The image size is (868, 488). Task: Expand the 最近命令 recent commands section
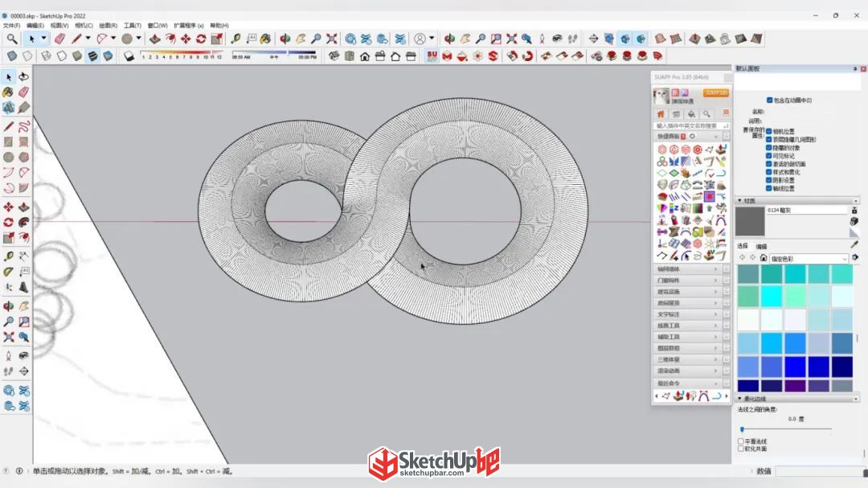(687, 383)
